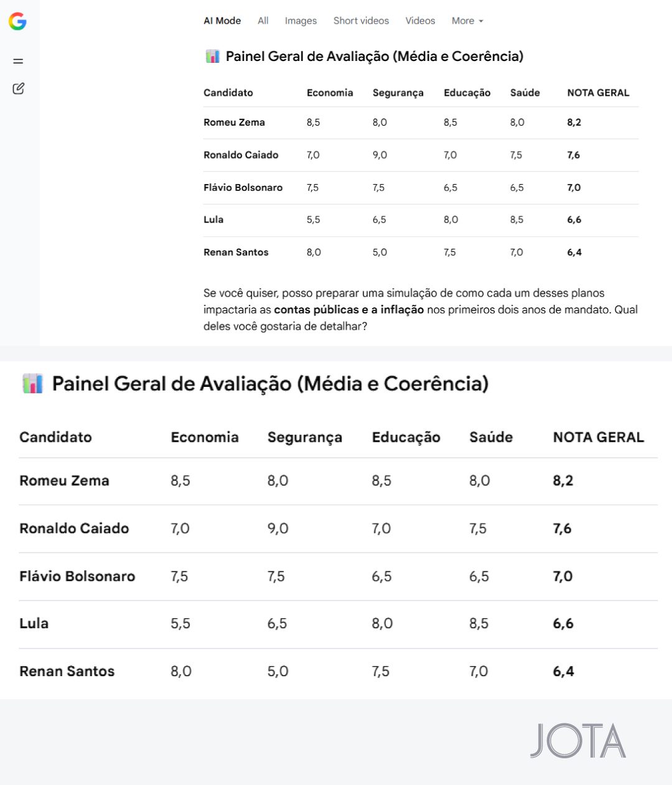Viewport: 672px width, 785px height.
Task: Click Renan Santos name in enlarged table
Action: (67, 671)
